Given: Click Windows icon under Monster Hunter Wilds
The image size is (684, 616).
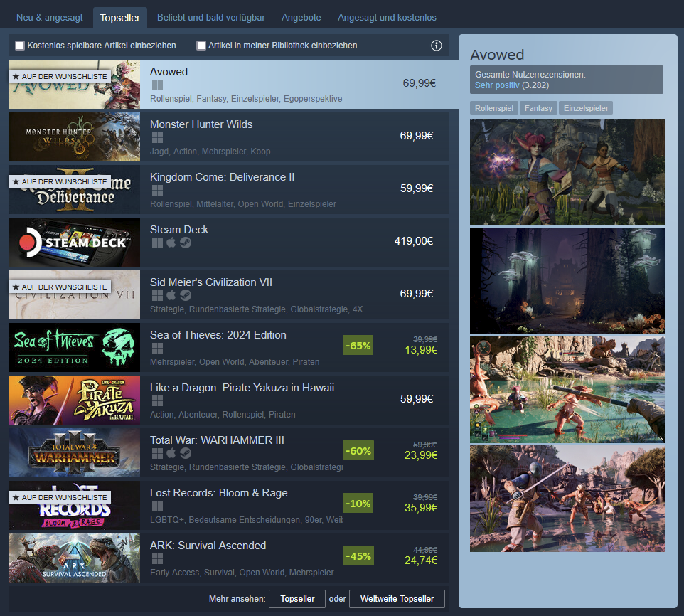Looking at the screenshot, I should [157, 138].
